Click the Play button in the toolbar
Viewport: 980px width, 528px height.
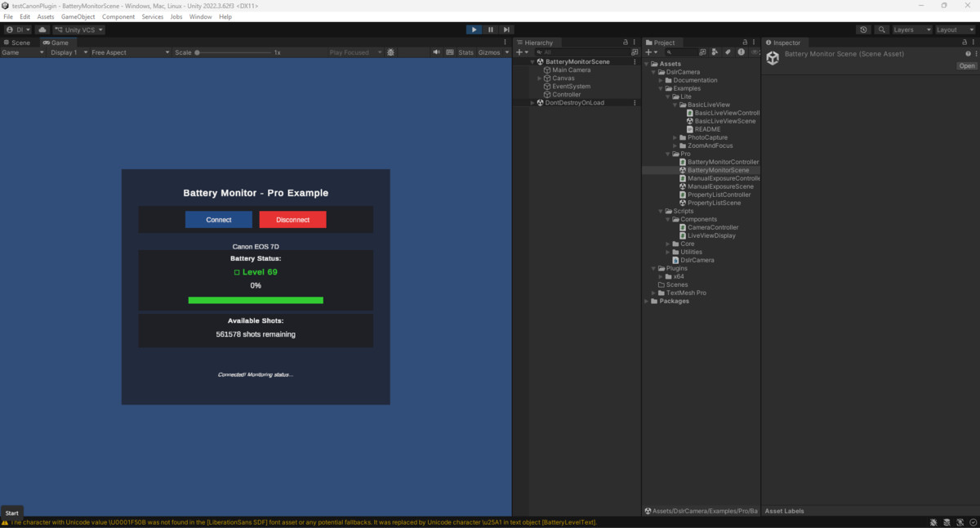coord(474,29)
